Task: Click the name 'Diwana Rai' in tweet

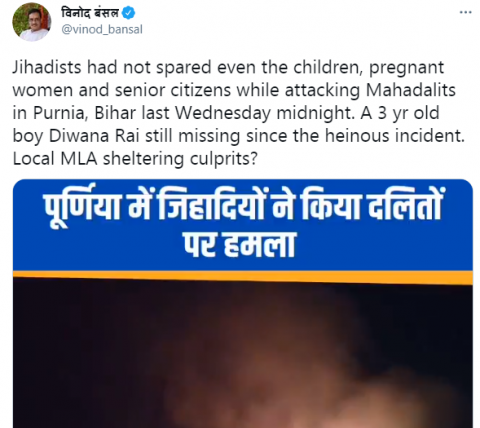Action: (x=94, y=136)
